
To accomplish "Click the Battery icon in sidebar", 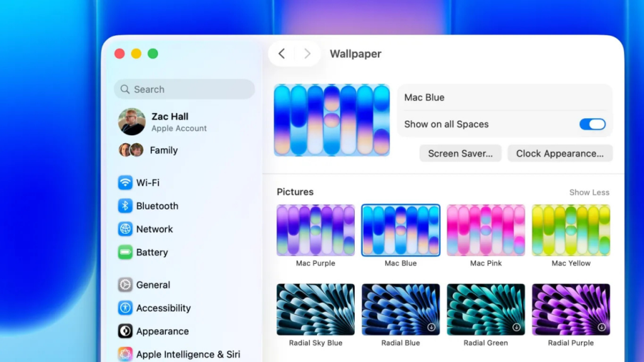I will (125, 253).
